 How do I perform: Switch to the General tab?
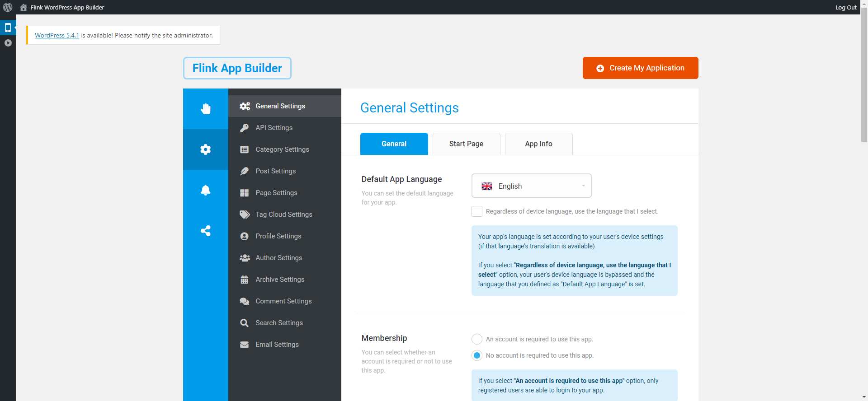[394, 144]
